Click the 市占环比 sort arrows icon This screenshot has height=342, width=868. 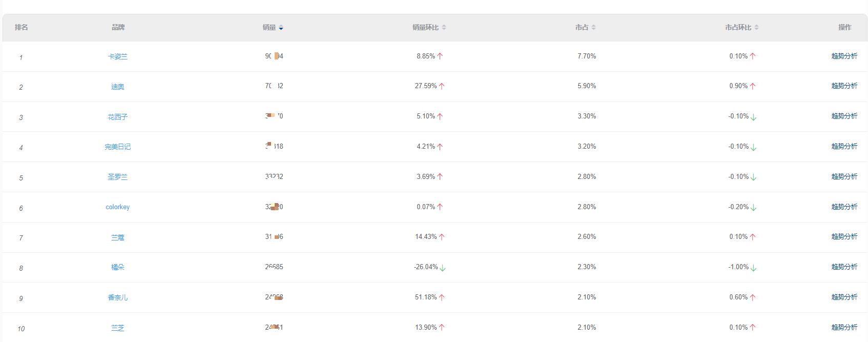coord(757,28)
